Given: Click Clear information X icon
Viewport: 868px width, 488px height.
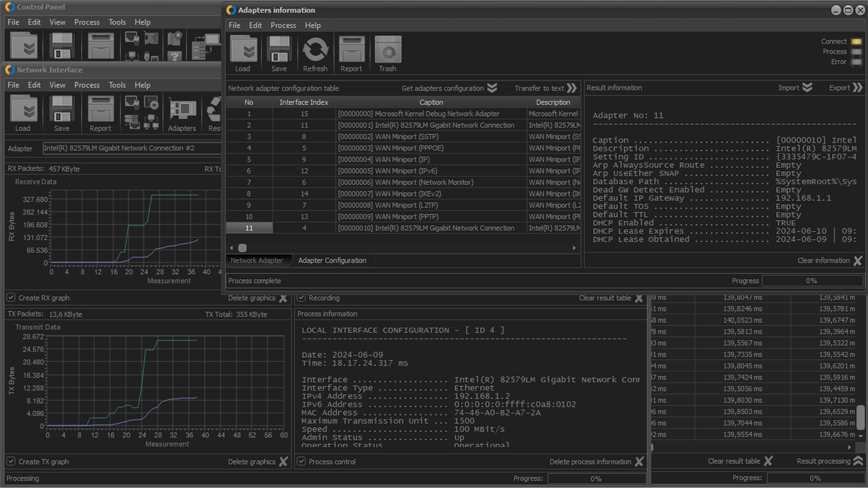Looking at the screenshot, I should tap(857, 261).
